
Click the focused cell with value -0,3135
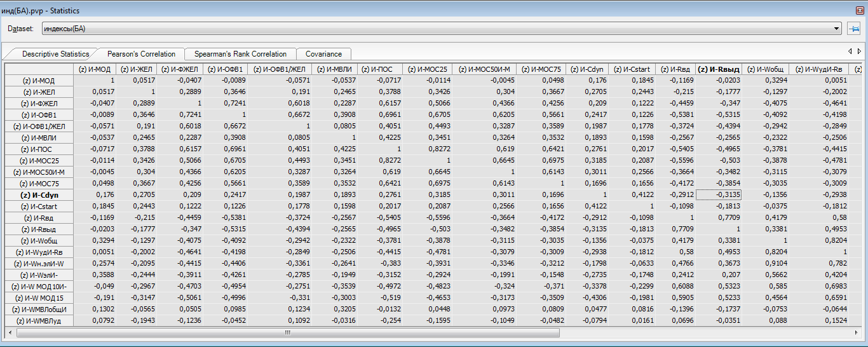pyautogui.click(x=719, y=194)
